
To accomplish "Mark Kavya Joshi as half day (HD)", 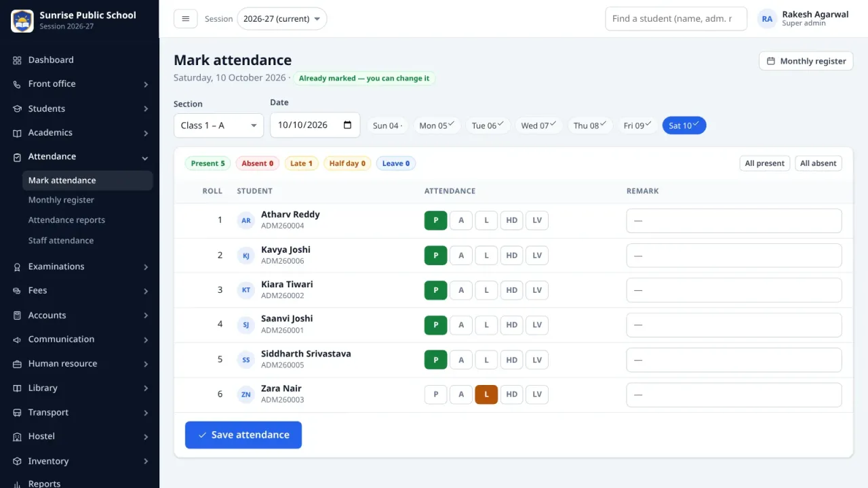I will 512,256.
